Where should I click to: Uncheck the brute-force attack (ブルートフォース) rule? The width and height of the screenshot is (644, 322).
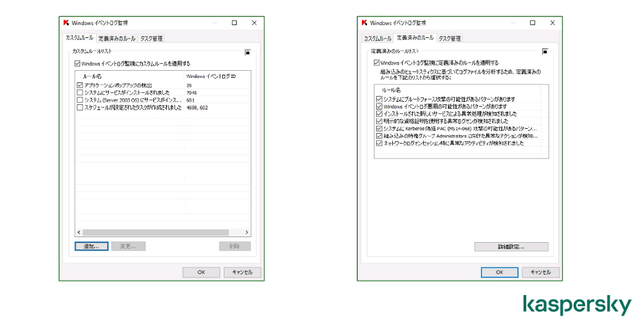tap(379, 99)
